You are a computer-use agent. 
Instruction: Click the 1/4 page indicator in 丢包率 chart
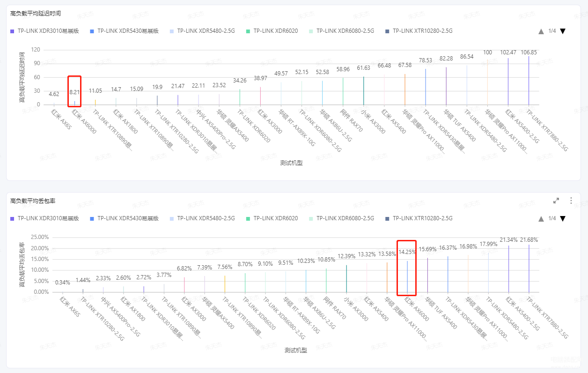pos(552,218)
